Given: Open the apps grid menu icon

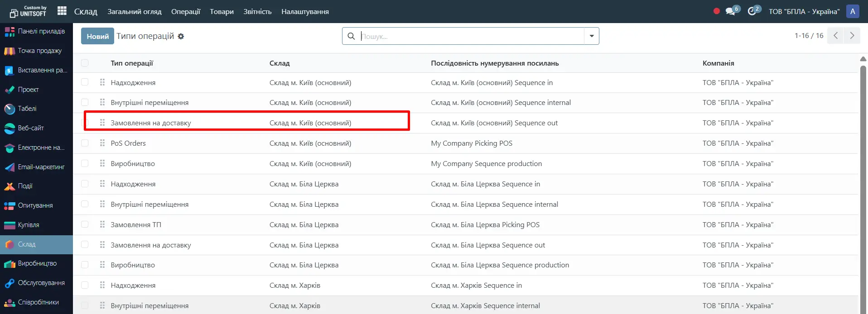Looking at the screenshot, I should coord(62,11).
